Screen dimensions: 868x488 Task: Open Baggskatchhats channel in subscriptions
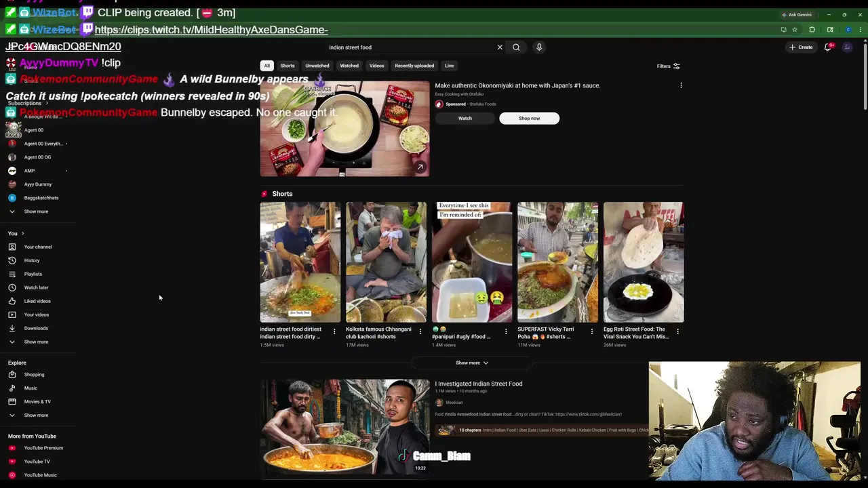(41, 198)
